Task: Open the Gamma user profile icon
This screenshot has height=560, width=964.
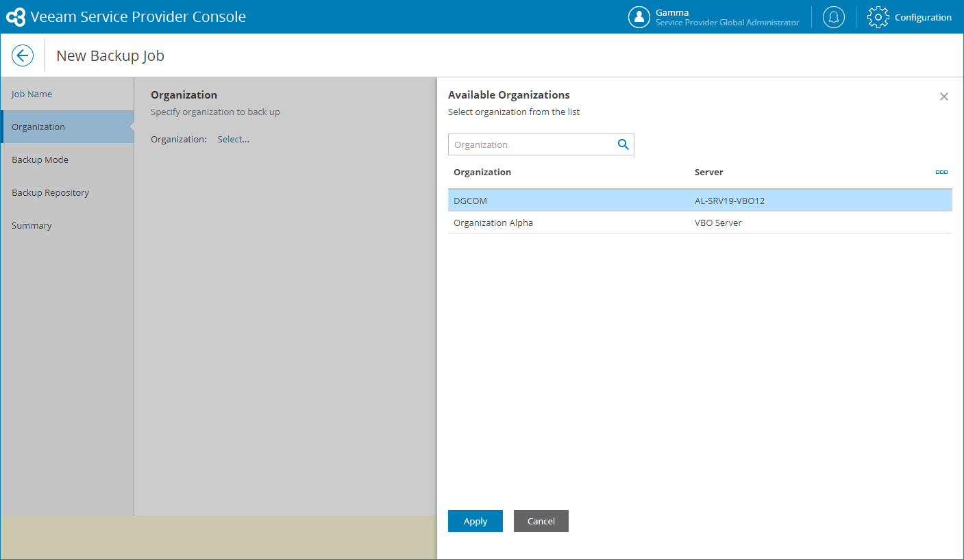Action: click(x=639, y=17)
